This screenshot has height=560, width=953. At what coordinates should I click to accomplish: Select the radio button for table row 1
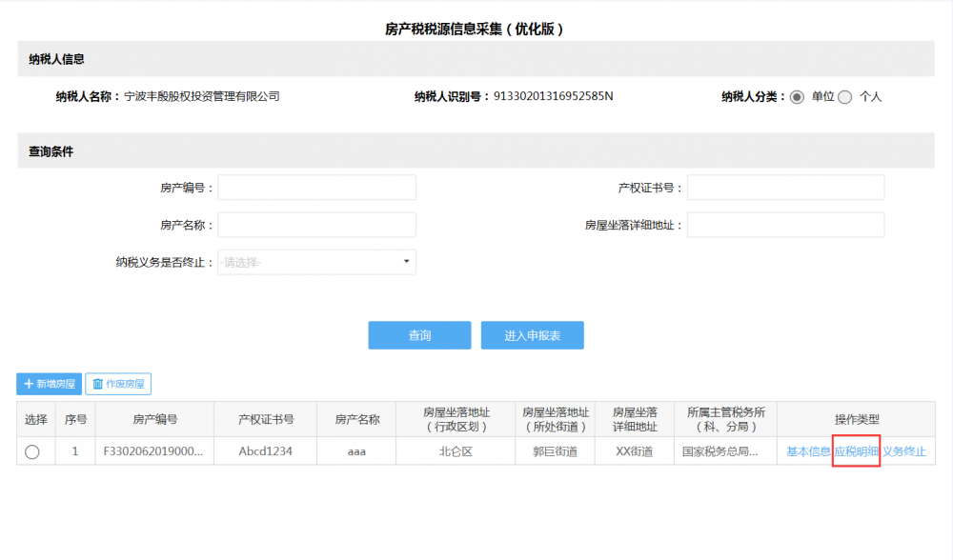[x=34, y=451]
